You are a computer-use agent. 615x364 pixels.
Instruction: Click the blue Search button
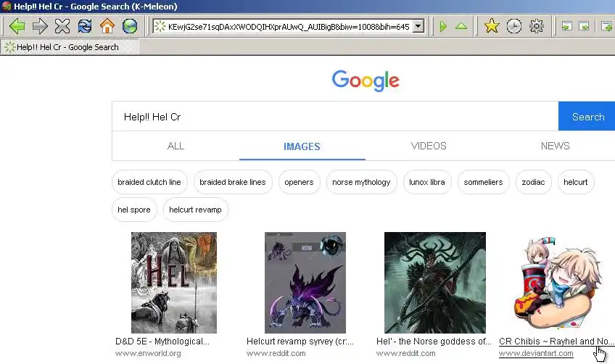587,117
